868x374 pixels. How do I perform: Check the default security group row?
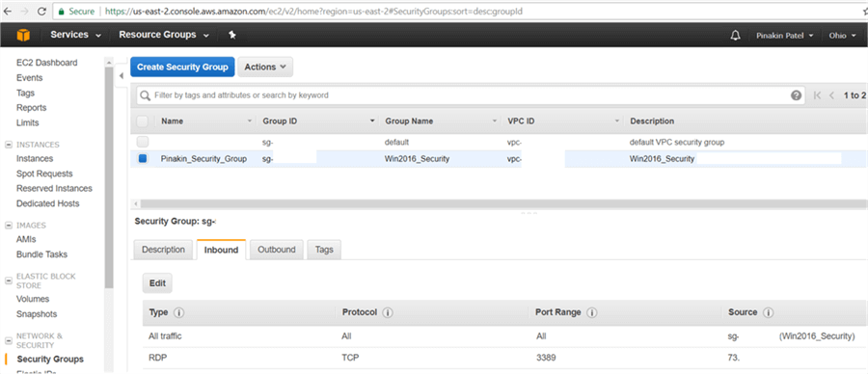click(143, 142)
